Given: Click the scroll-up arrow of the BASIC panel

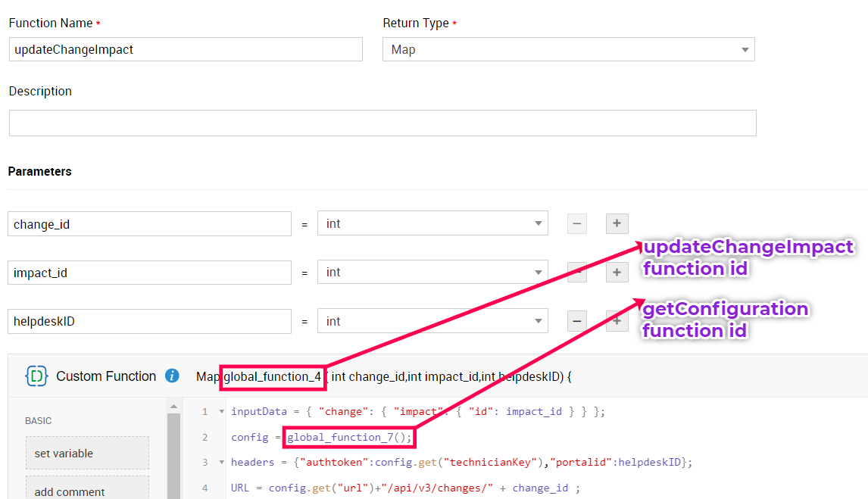Looking at the screenshot, I should (173, 407).
